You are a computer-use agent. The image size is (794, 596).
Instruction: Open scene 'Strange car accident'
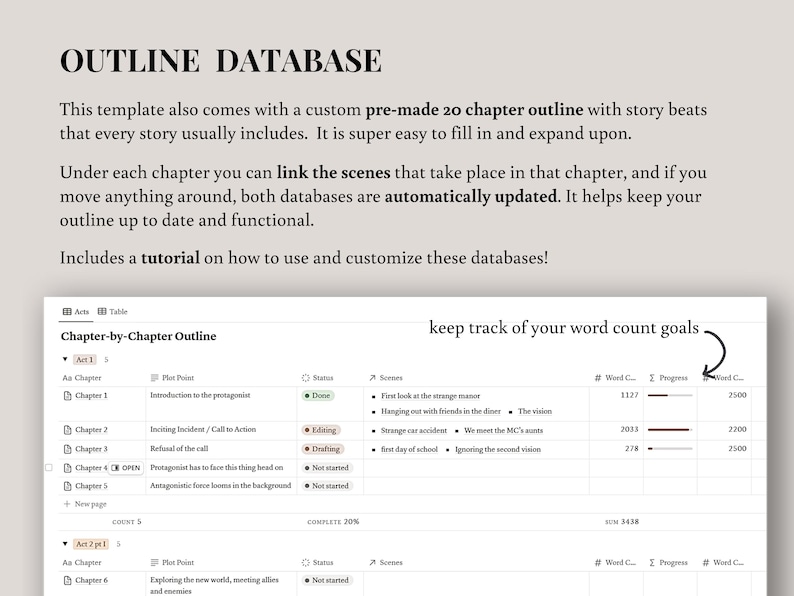point(414,430)
